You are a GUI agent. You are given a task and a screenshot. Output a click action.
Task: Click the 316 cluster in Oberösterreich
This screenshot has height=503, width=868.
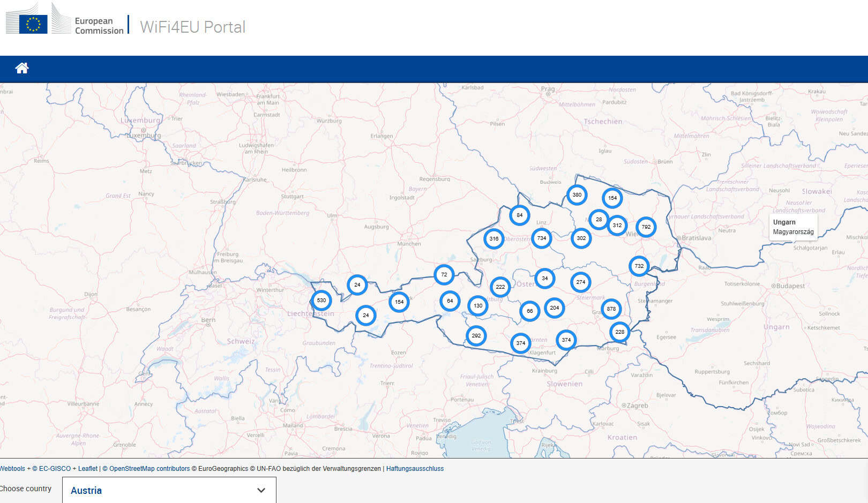[x=493, y=238]
